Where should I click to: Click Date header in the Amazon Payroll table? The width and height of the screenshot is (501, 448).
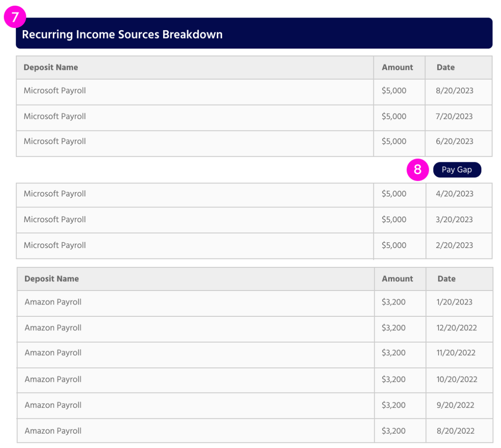tap(446, 279)
